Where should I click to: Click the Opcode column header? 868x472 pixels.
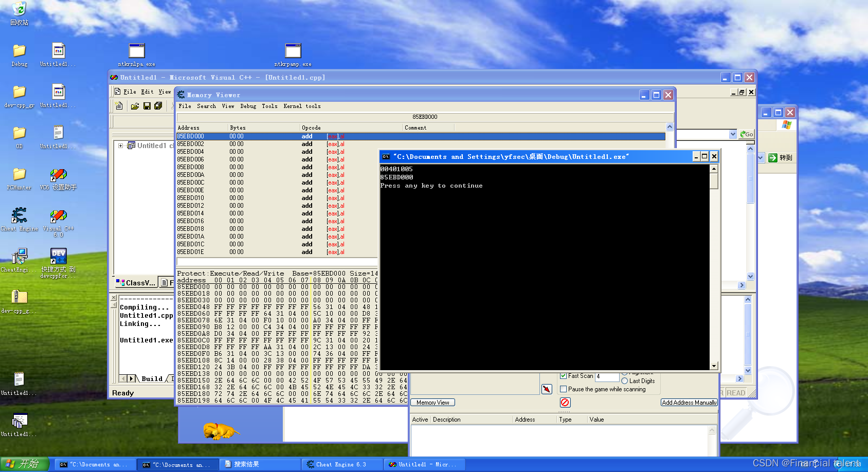pyautogui.click(x=351, y=128)
